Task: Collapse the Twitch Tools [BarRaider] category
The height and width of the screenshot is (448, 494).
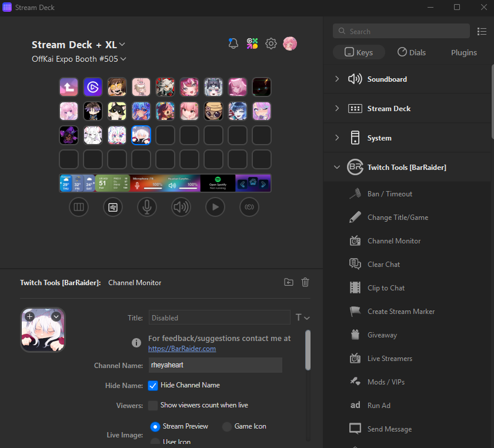Action: (x=337, y=167)
